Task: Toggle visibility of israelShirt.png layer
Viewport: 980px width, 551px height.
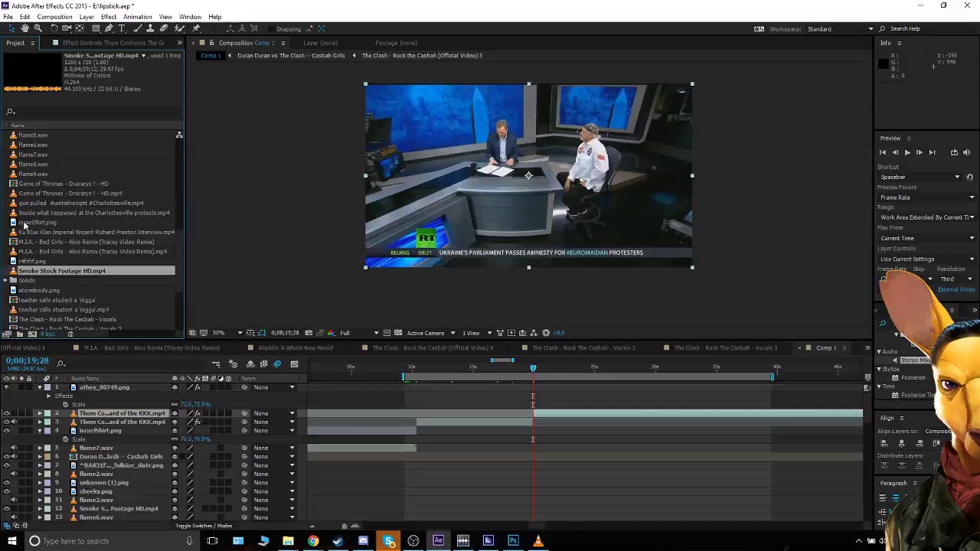Action: tap(7, 430)
